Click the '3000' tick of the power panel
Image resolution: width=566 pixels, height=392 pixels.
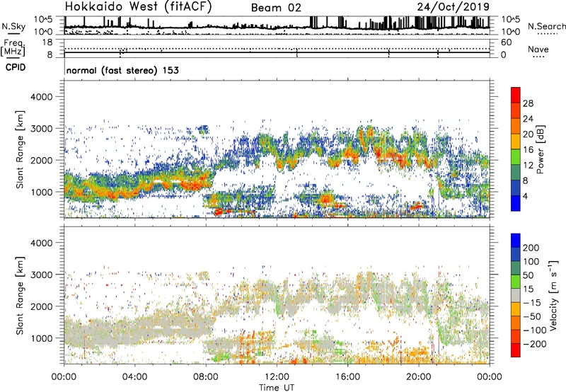pyautogui.click(x=42, y=129)
